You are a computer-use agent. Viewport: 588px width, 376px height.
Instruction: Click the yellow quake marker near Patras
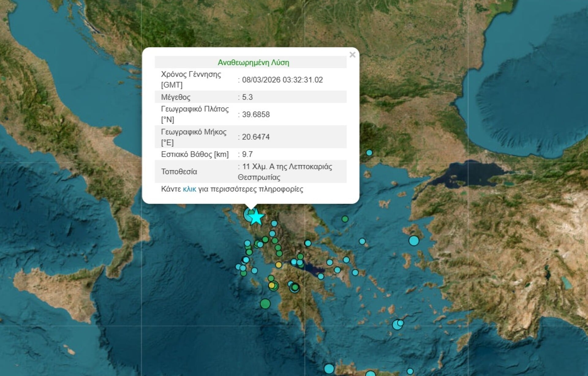click(278, 265)
